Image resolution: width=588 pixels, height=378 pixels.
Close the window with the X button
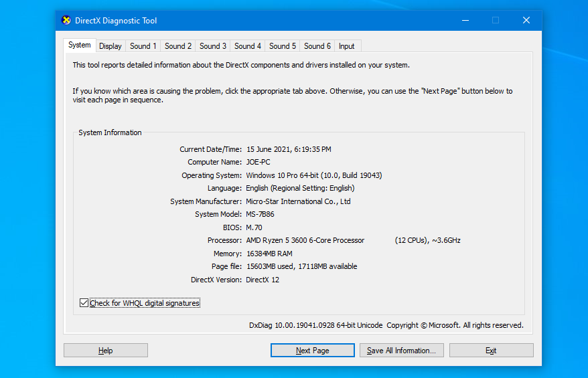[x=526, y=20]
